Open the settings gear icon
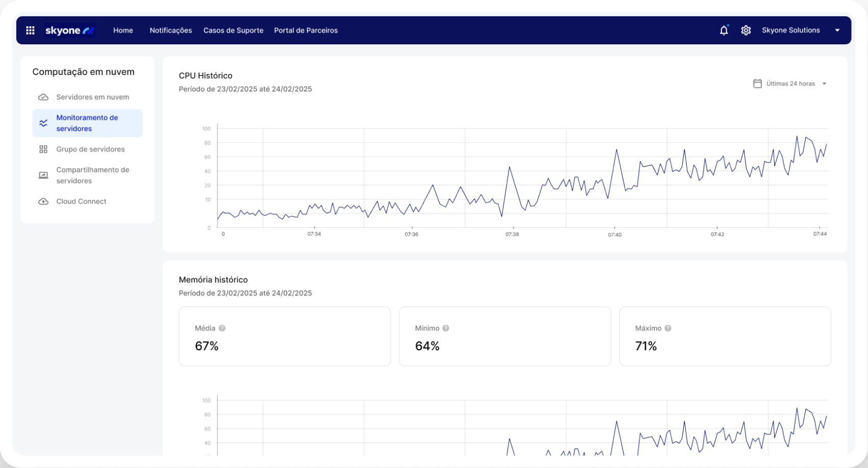 click(746, 31)
